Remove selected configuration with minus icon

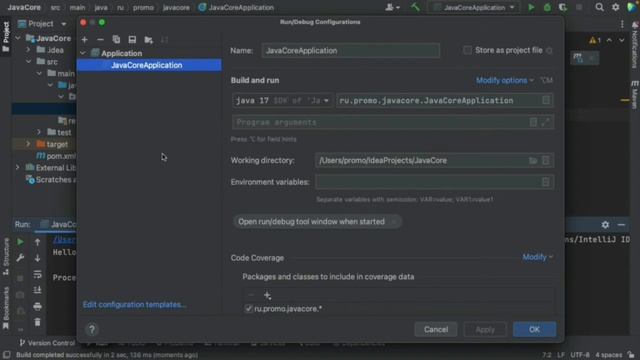[100, 40]
